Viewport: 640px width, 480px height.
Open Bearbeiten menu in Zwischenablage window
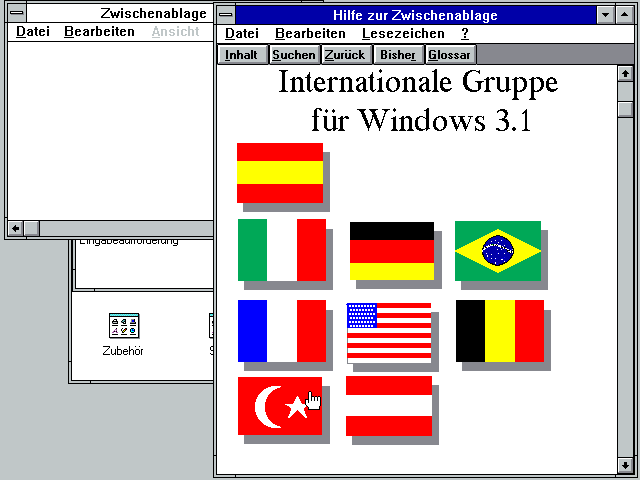click(x=99, y=31)
